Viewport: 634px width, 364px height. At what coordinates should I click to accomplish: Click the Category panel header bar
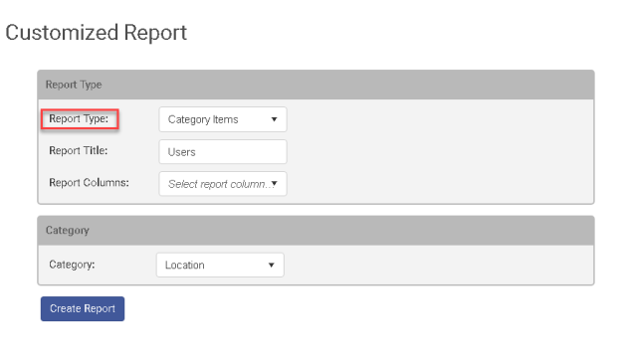click(316, 231)
